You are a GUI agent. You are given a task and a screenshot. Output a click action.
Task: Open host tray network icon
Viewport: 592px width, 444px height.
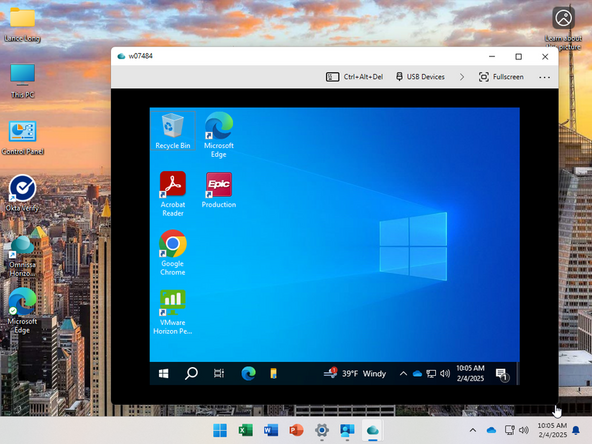tap(509, 430)
